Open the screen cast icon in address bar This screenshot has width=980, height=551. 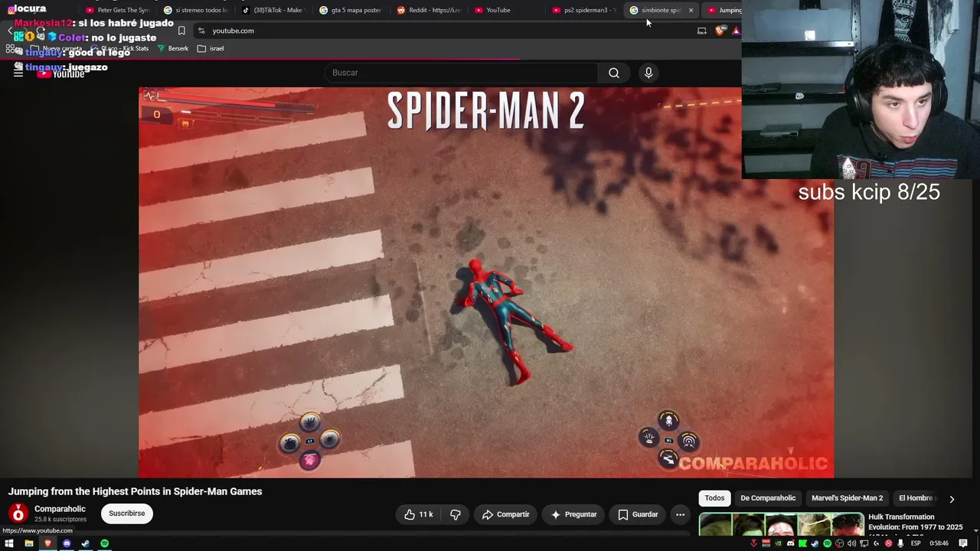[x=702, y=31]
